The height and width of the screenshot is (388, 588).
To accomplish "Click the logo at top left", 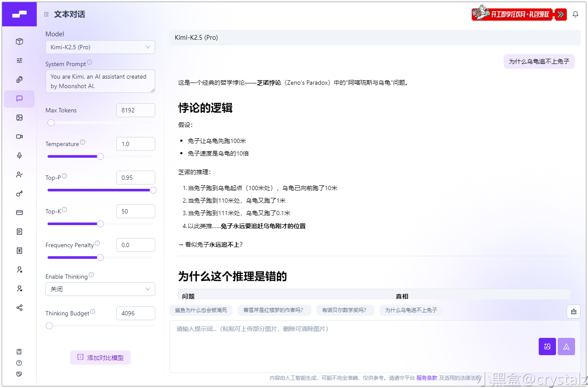I will point(19,14).
